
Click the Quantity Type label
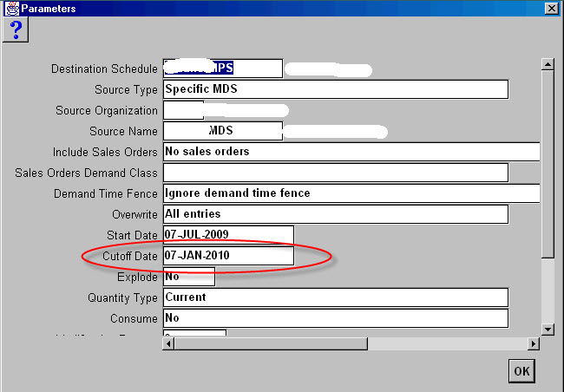pos(122,297)
